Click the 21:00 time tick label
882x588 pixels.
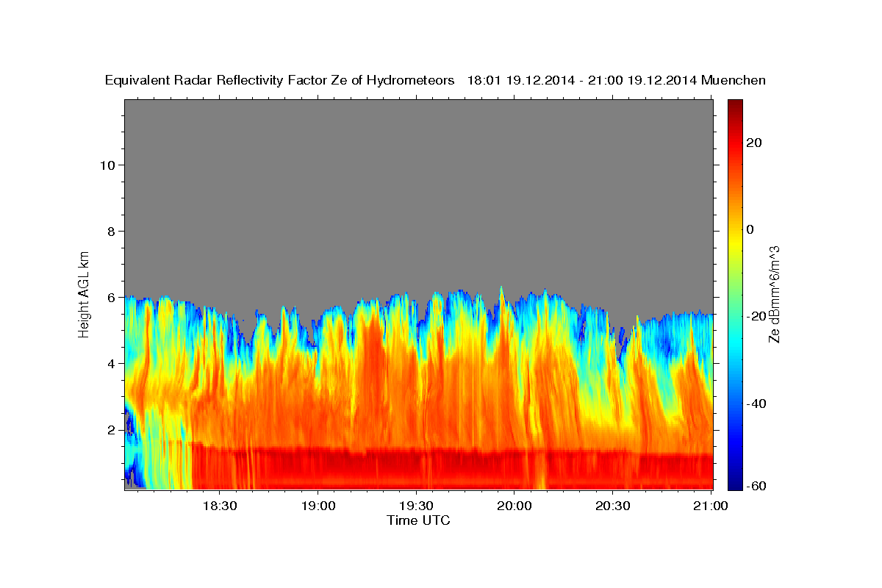click(x=711, y=506)
